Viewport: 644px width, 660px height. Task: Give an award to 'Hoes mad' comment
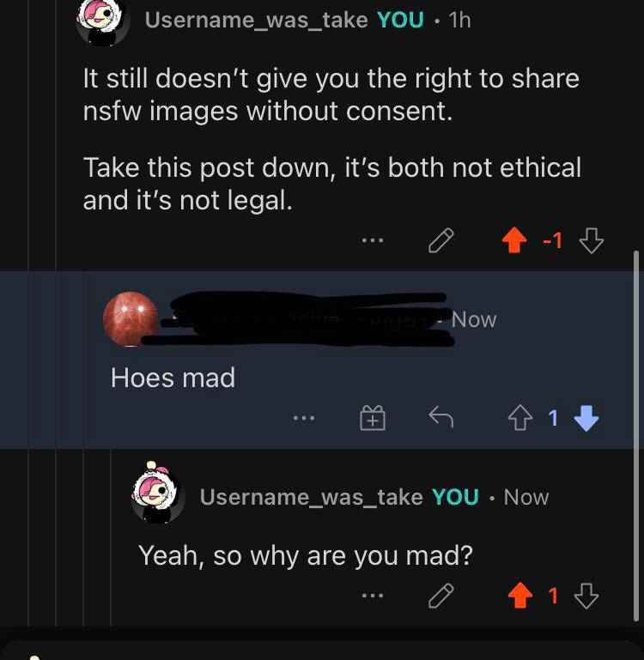click(373, 418)
